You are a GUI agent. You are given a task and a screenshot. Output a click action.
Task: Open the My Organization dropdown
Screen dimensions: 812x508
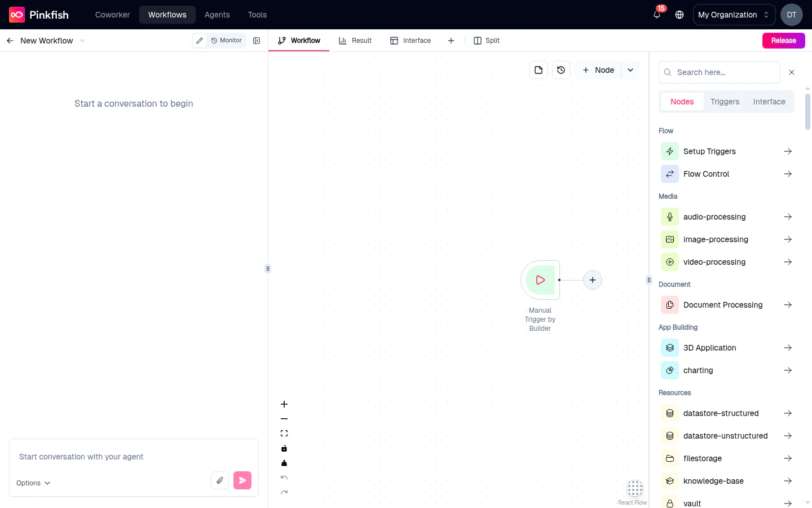[734, 15]
